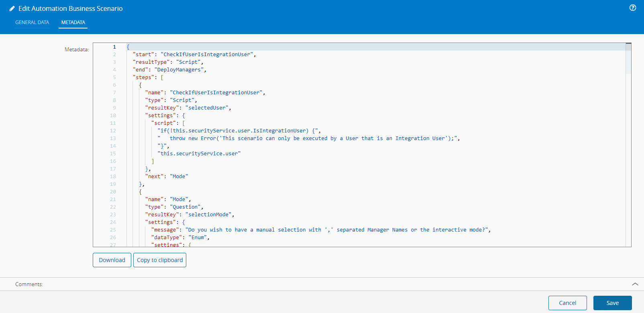This screenshot has width=644, height=313.
Task: Save the automation business scenario
Action: pos(612,303)
